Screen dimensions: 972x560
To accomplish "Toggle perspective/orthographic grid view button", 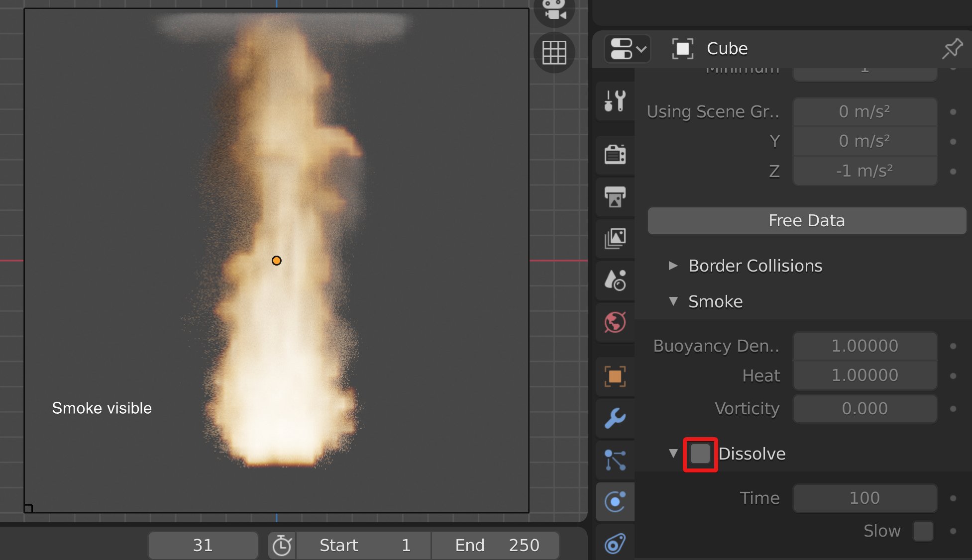I will pyautogui.click(x=554, y=52).
